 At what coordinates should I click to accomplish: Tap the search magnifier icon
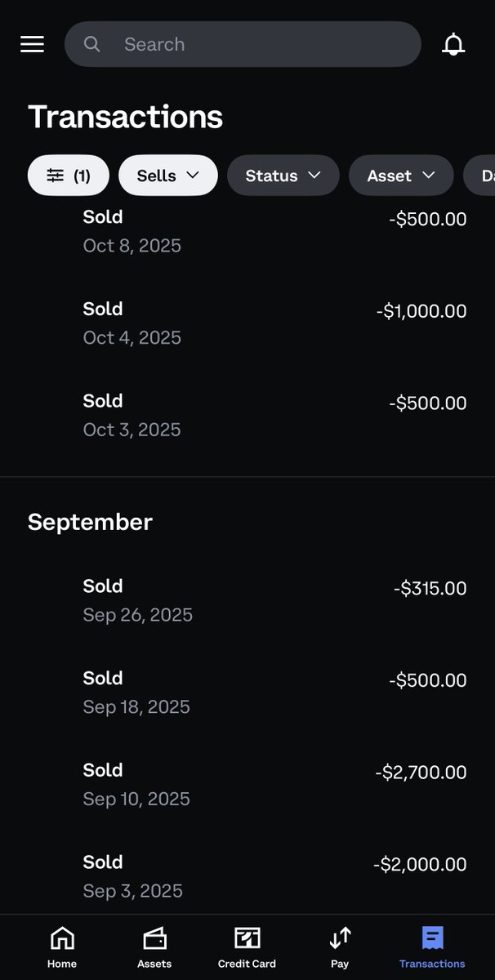coord(92,44)
